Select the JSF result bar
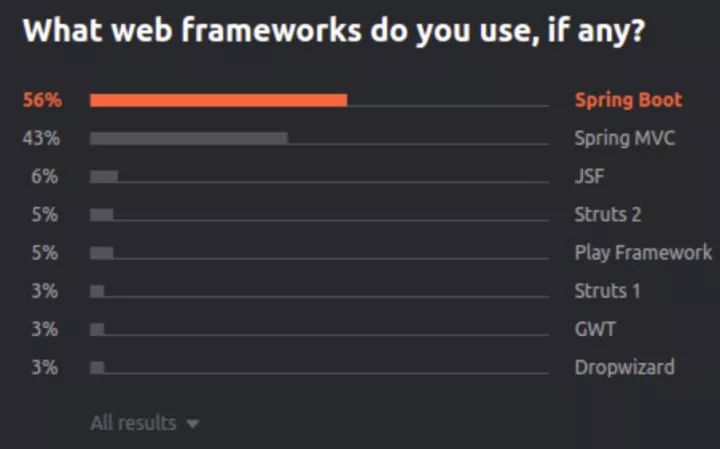This screenshot has width=720, height=449. coord(104,176)
